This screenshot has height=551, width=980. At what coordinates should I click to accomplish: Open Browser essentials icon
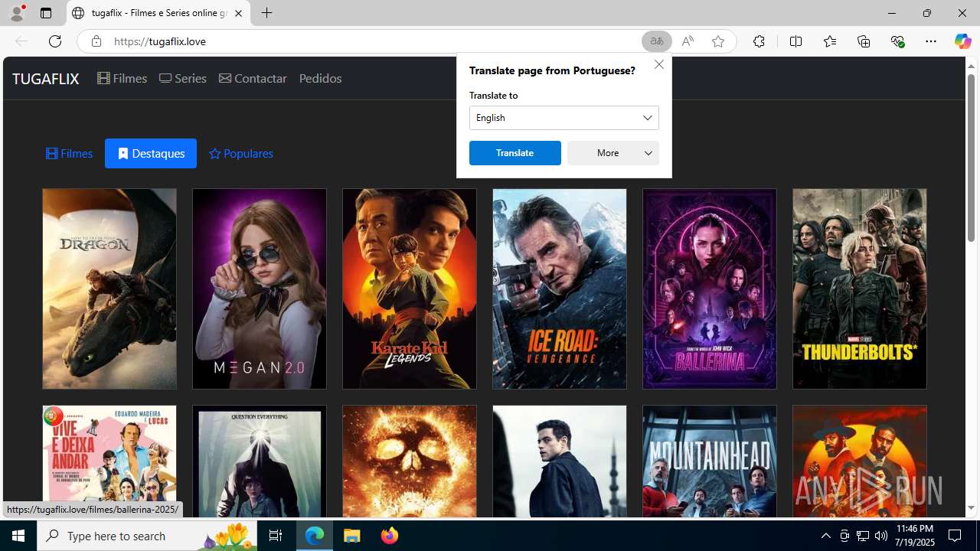point(897,41)
